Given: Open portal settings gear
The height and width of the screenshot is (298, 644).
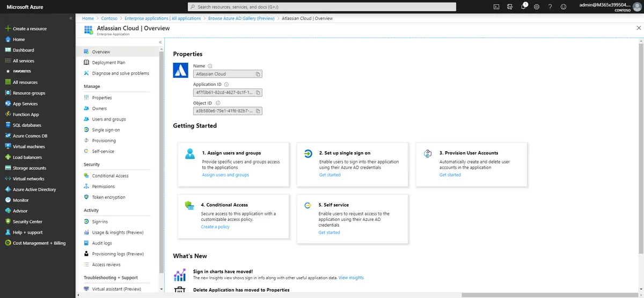Looking at the screenshot, I should (536, 6).
